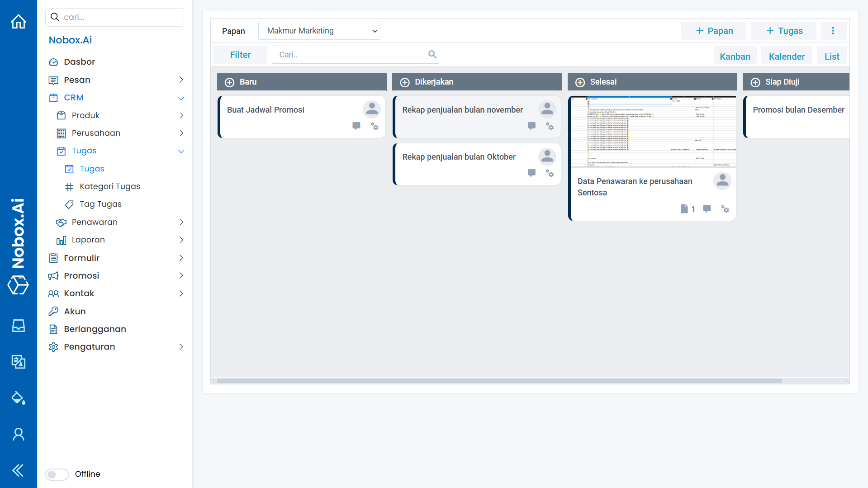Switch to the List view tab
Screen dimensions: 868x488
(832, 57)
